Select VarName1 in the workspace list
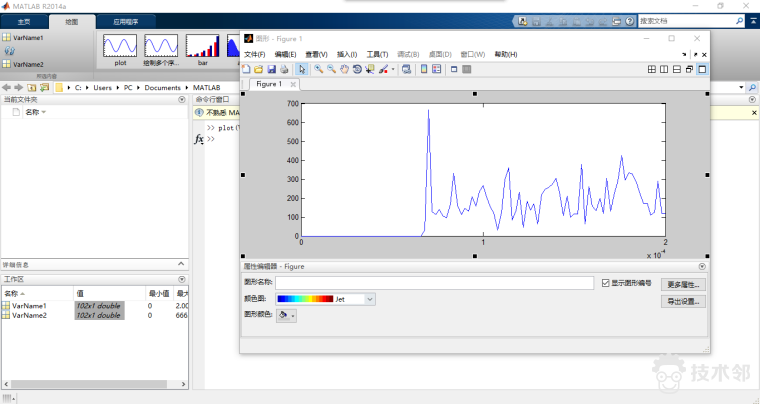760x404 pixels. [29, 305]
